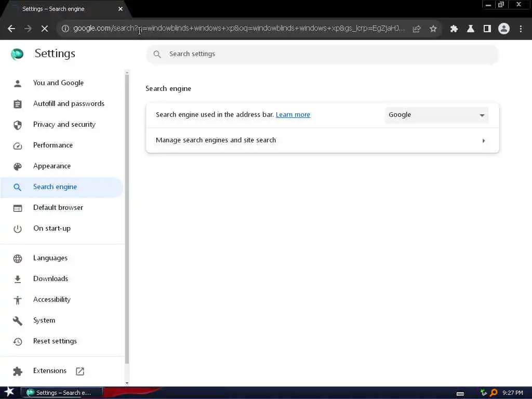Expand Manage search engines and site search
Screen dimensions: 532x399
pos(322,140)
